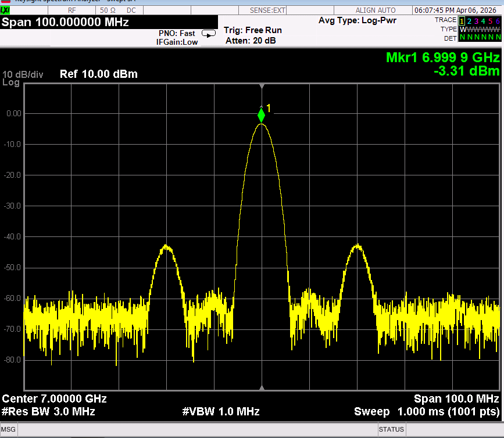The height and width of the screenshot is (438, 504).
Task: Click the Atten: 20 dB label
Action: point(251,41)
